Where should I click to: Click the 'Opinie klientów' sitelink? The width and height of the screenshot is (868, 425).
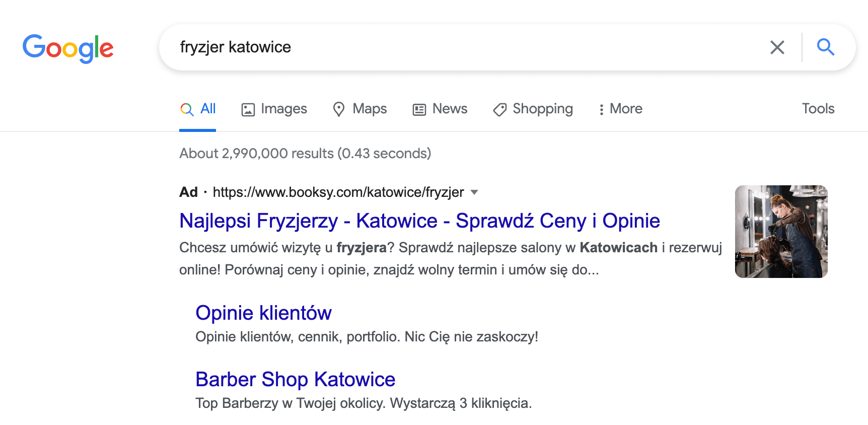pos(263,313)
